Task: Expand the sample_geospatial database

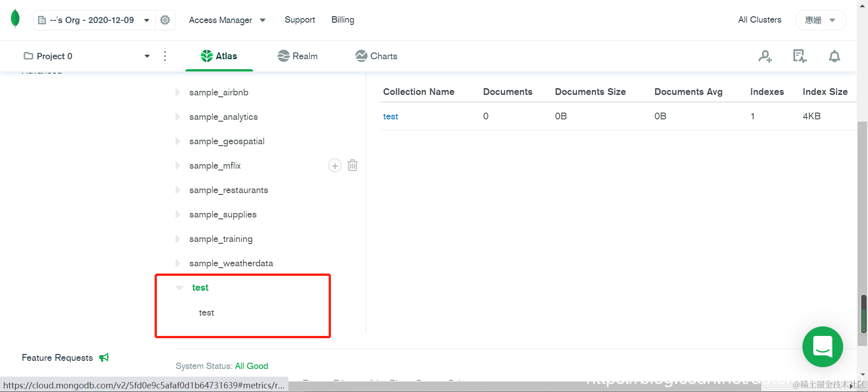Action: click(178, 141)
